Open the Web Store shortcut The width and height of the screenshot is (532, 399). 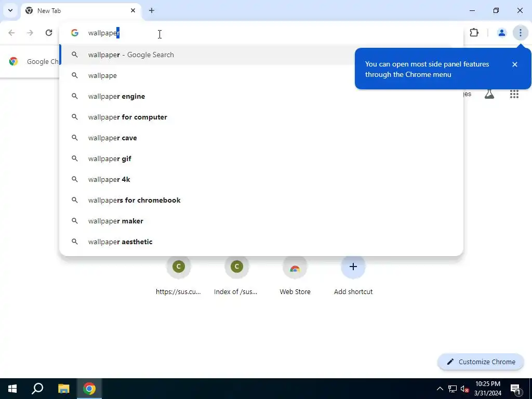pos(295,276)
